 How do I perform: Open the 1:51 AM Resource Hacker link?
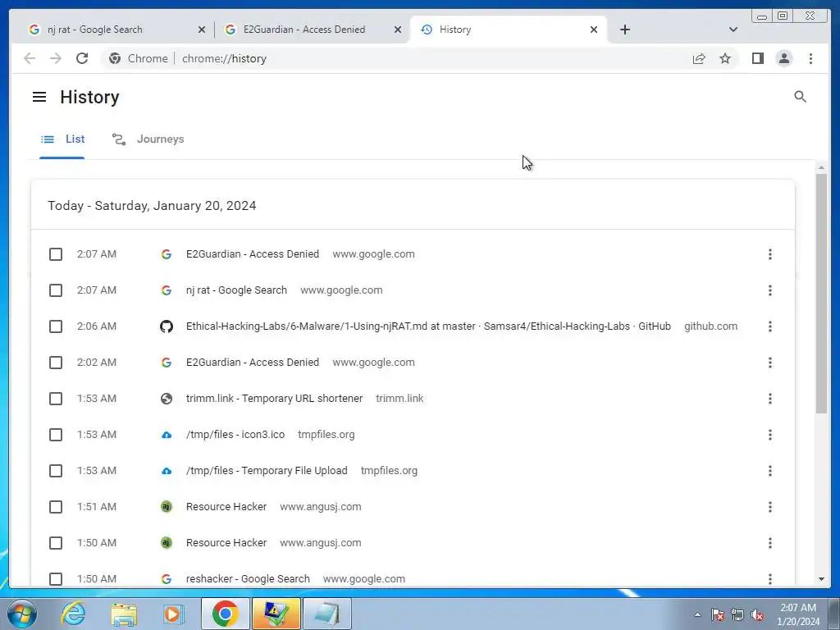(226, 507)
